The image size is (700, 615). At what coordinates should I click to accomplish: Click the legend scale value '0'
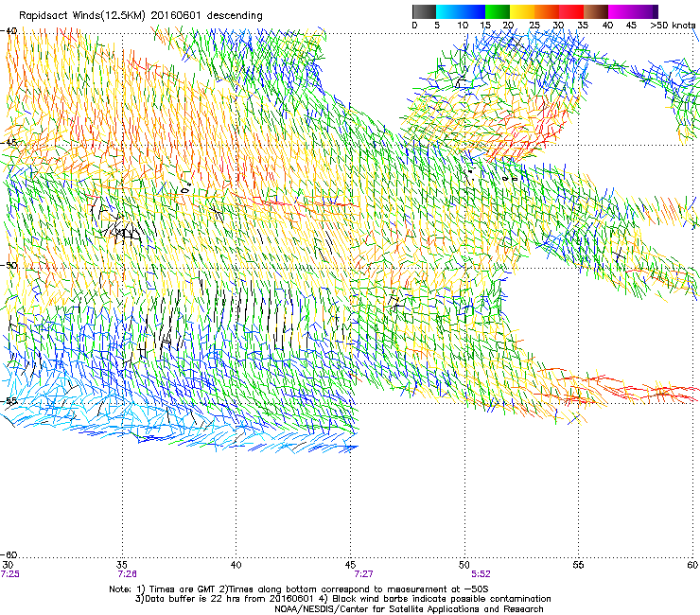(x=414, y=26)
